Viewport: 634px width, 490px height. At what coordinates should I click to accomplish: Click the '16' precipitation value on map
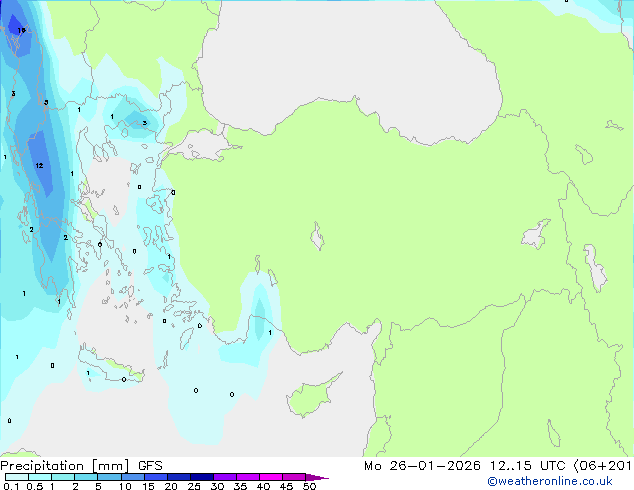click(x=21, y=30)
